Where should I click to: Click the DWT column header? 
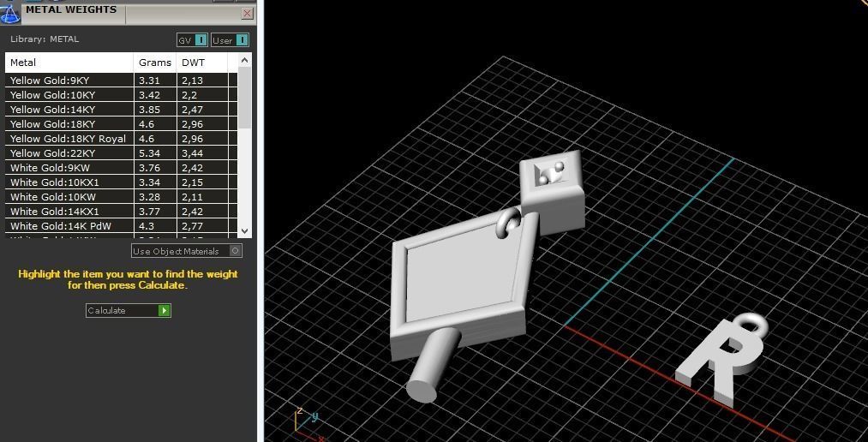click(202, 63)
